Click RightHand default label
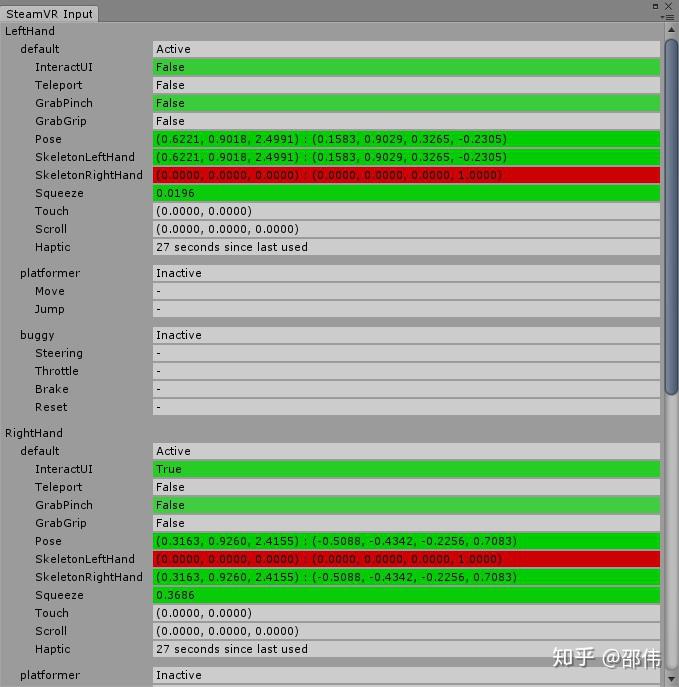This screenshot has width=679, height=687. [39, 451]
